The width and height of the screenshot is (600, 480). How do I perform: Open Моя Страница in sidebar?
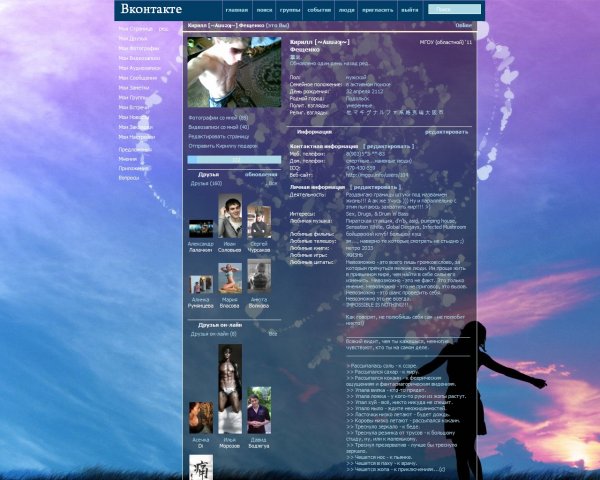(x=135, y=29)
